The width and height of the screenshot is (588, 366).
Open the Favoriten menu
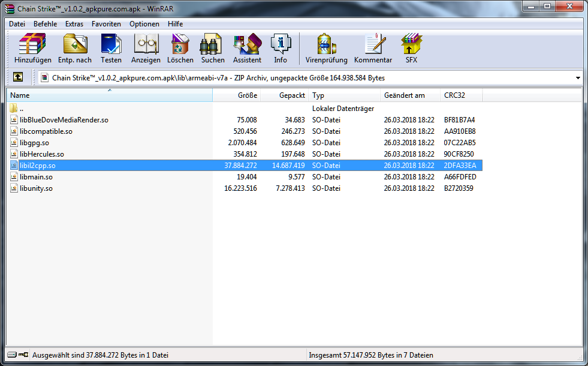tap(106, 23)
